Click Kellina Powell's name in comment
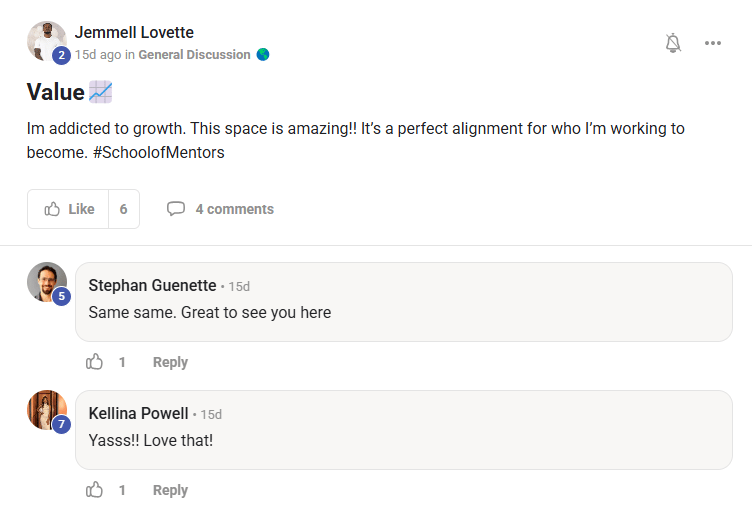 click(138, 414)
